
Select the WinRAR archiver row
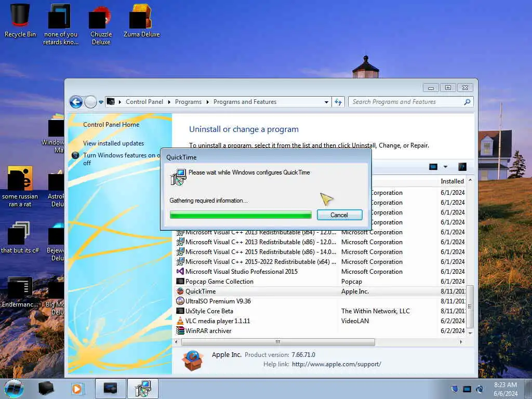320,330
